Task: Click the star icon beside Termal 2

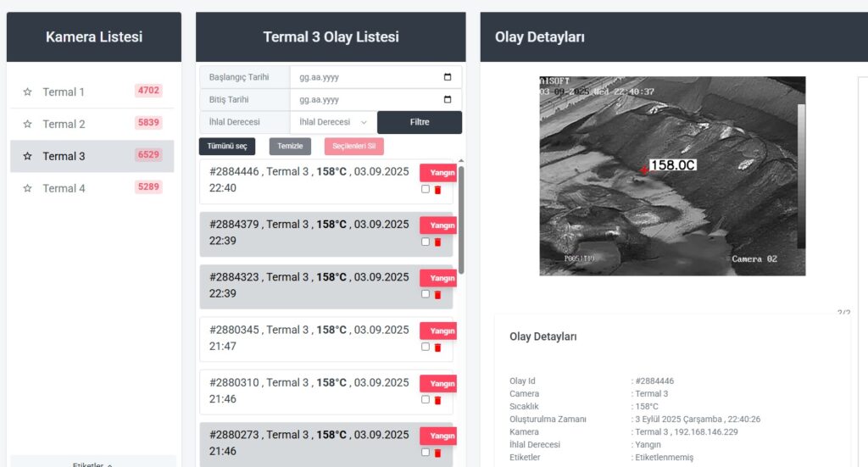Action: pos(27,124)
